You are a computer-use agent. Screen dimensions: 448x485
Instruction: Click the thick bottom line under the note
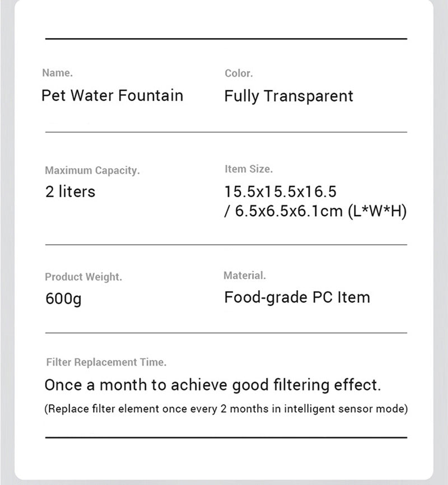coord(226,437)
